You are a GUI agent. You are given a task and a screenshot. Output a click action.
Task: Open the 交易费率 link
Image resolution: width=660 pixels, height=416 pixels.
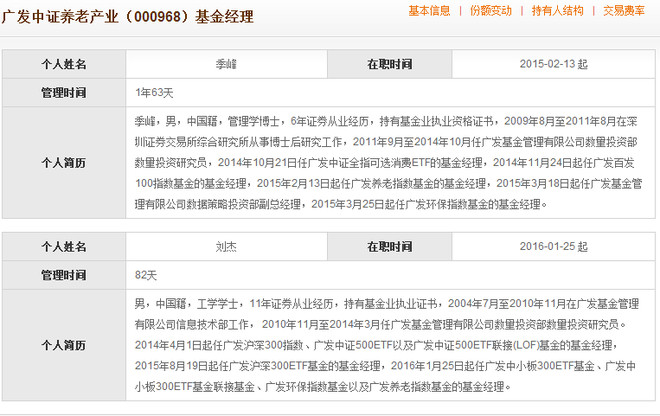tap(624, 11)
